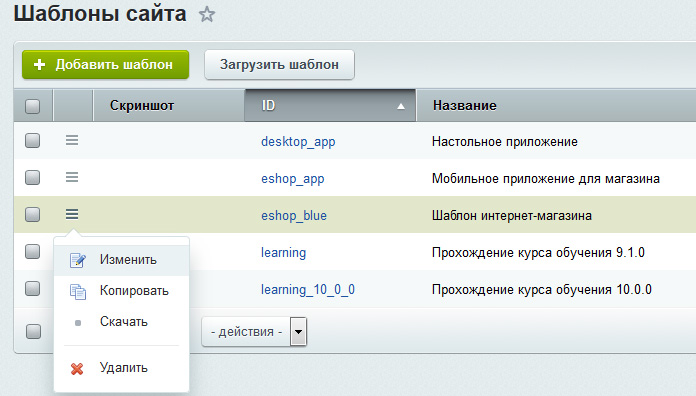The image size is (696, 396).
Task: Toggle the footer checkbox beside действия
Action: (x=33, y=331)
